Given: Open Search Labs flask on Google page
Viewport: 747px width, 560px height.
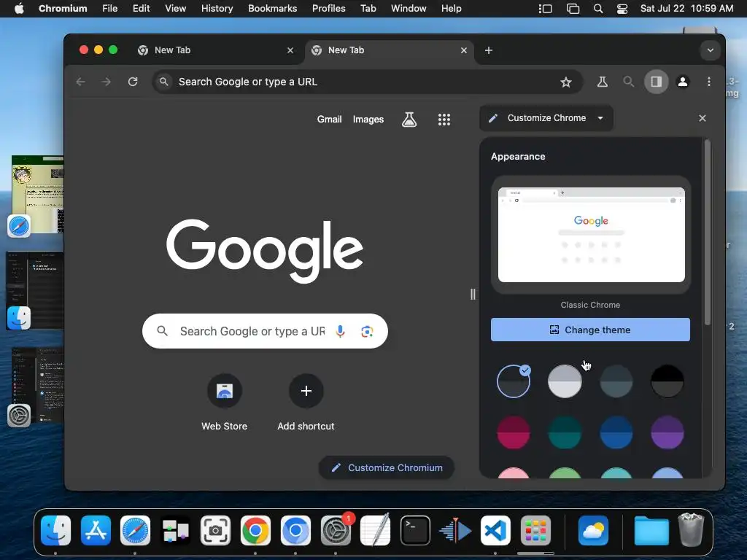Looking at the screenshot, I should [x=409, y=120].
